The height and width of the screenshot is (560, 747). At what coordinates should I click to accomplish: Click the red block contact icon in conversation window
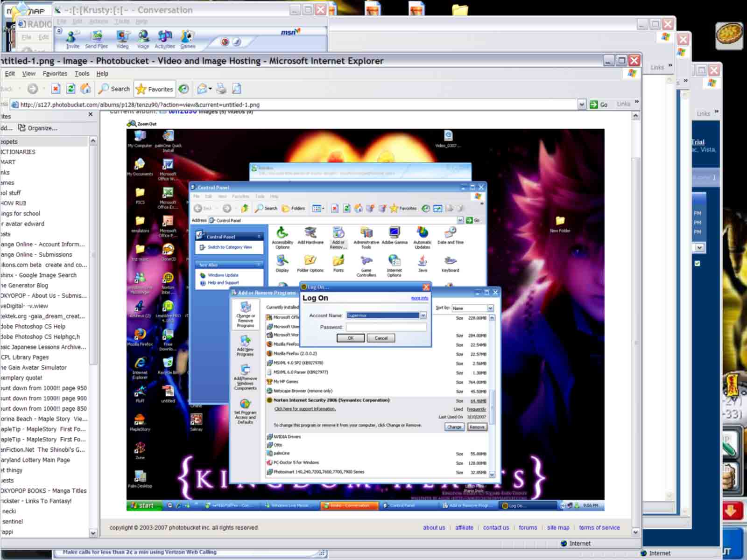pos(225,42)
